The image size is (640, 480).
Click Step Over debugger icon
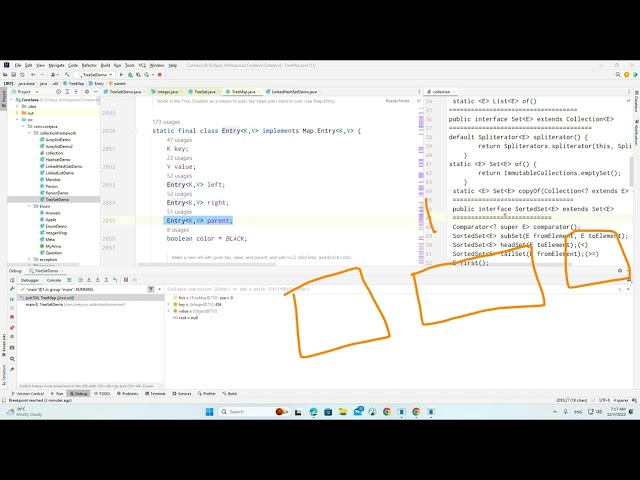click(x=80, y=280)
